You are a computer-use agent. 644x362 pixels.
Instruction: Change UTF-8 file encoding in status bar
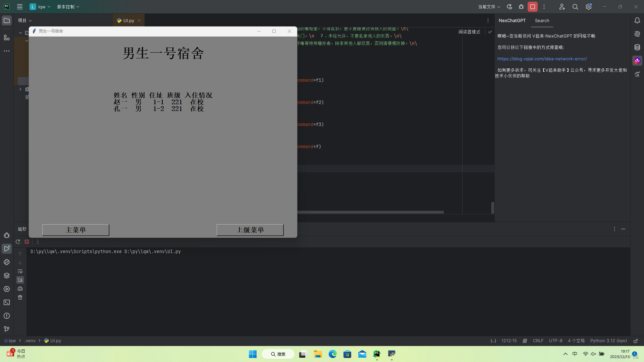click(556, 341)
